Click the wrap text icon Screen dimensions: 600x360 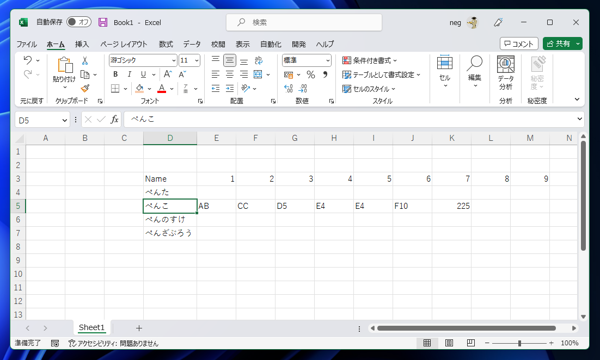point(259,60)
